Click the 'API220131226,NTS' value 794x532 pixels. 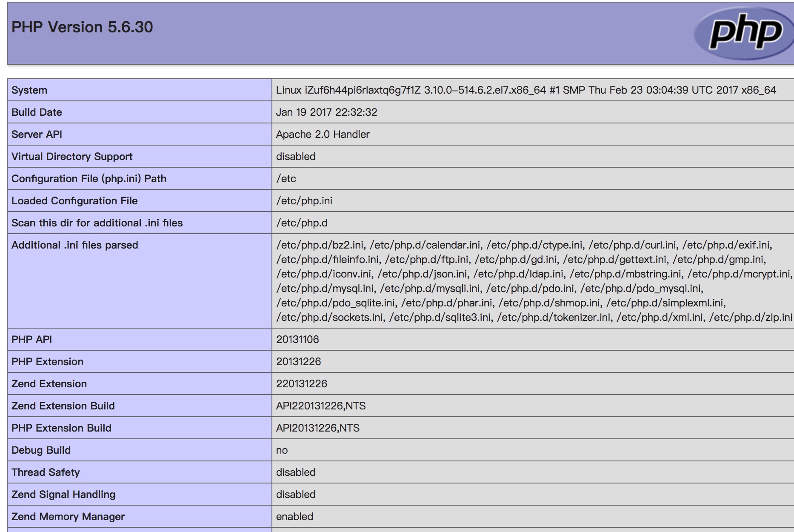pyautogui.click(x=321, y=406)
